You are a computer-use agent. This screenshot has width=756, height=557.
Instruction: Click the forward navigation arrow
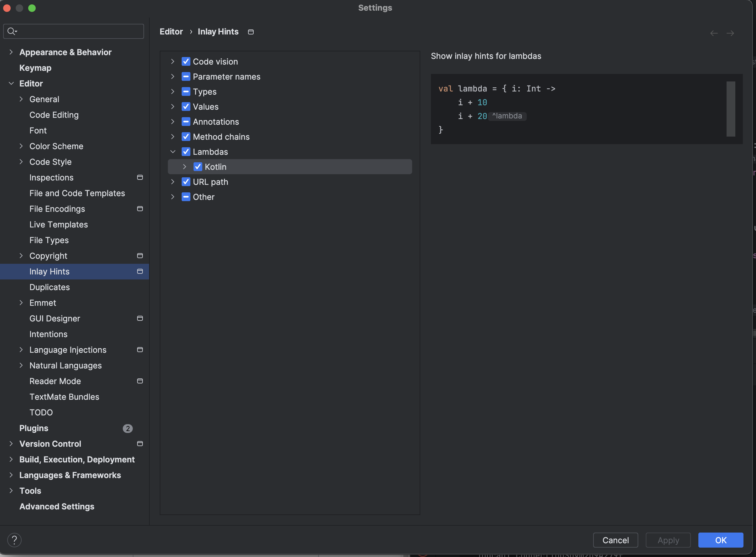tap(730, 33)
